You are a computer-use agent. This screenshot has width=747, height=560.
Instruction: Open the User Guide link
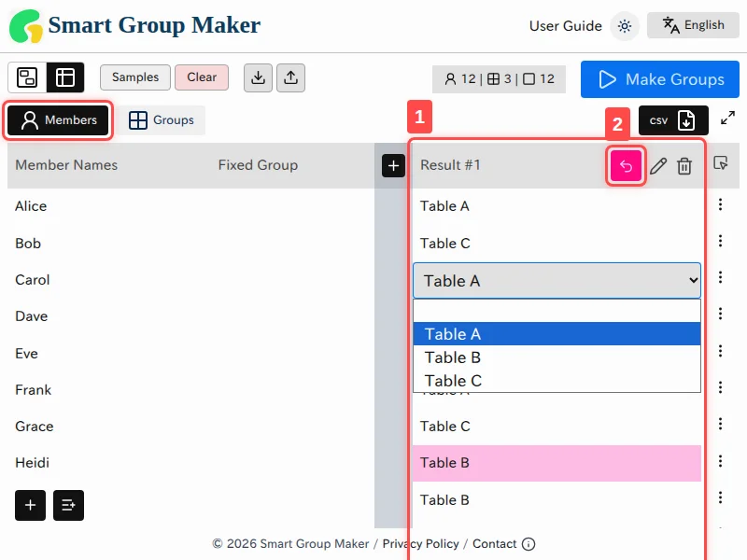point(565,26)
